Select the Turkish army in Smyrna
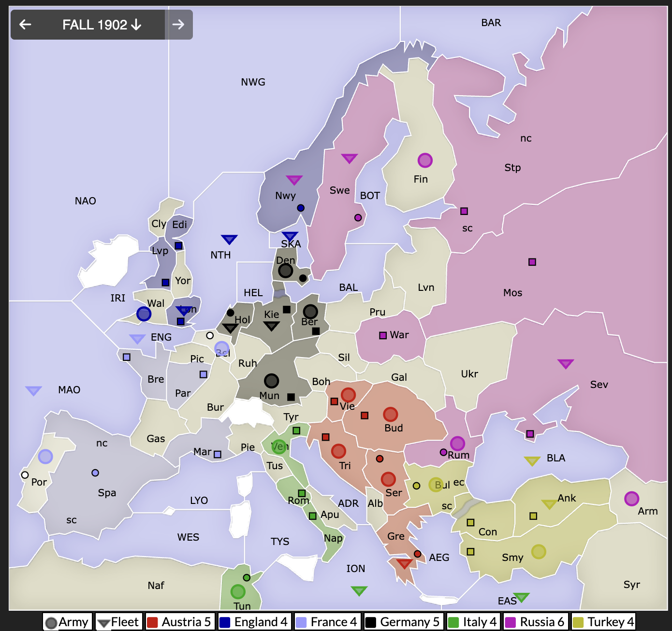 (539, 551)
